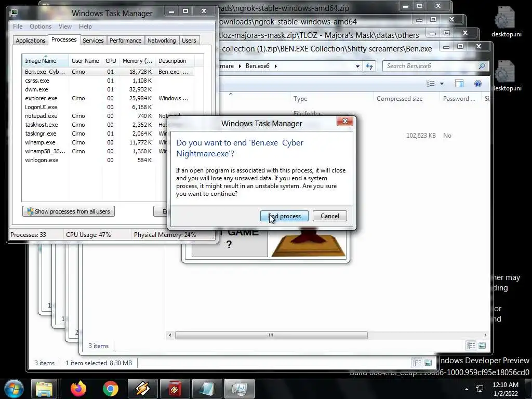Open the Help menu in Task Manager
This screenshot has height=399, width=532.
tap(85, 26)
